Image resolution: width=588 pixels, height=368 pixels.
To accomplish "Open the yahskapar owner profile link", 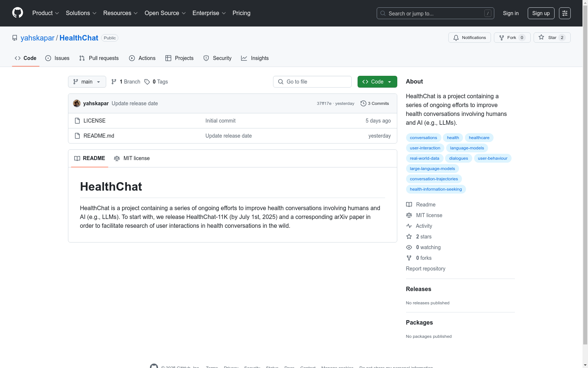I will [37, 38].
